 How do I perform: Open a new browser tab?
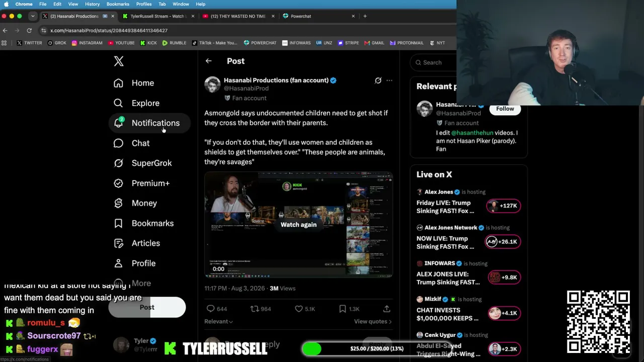tap(365, 16)
